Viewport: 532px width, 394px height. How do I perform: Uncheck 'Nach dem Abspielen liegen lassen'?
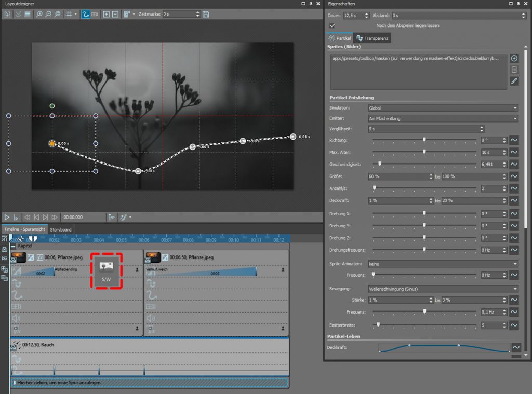pos(332,25)
